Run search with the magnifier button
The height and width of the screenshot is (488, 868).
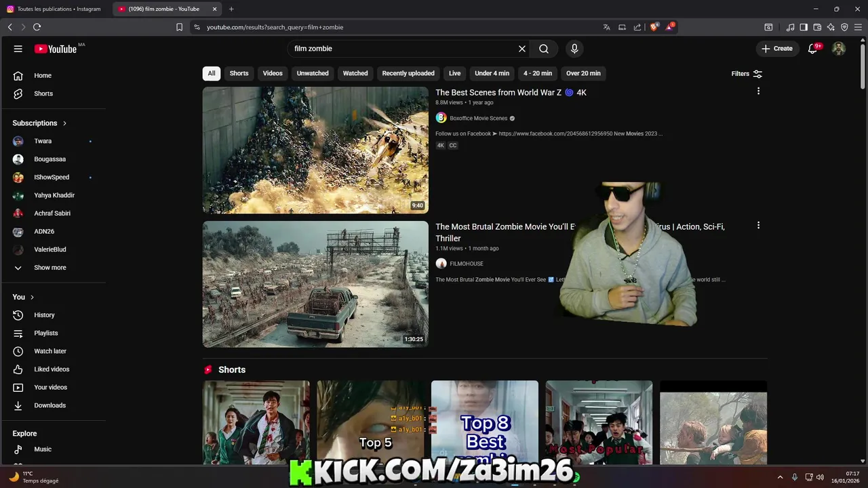click(544, 49)
